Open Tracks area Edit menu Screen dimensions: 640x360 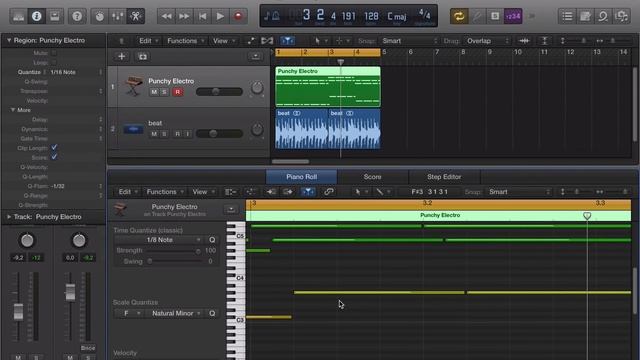click(148, 41)
